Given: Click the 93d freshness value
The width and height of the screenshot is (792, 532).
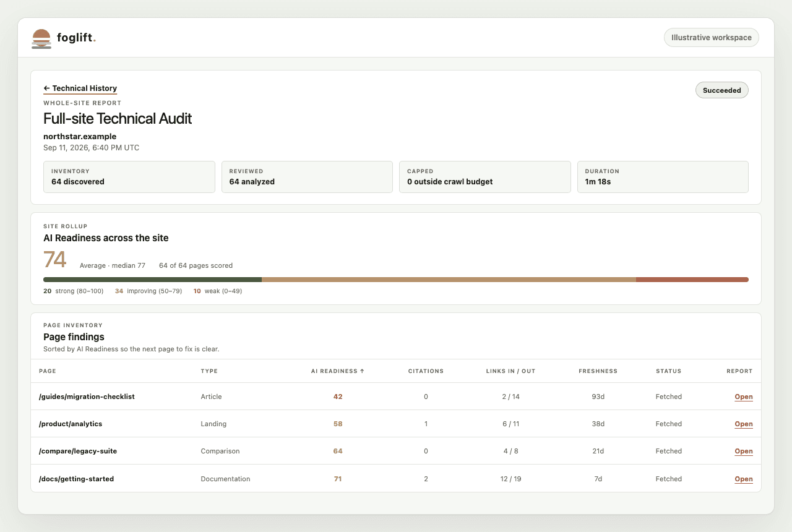Looking at the screenshot, I should click(x=598, y=397).
